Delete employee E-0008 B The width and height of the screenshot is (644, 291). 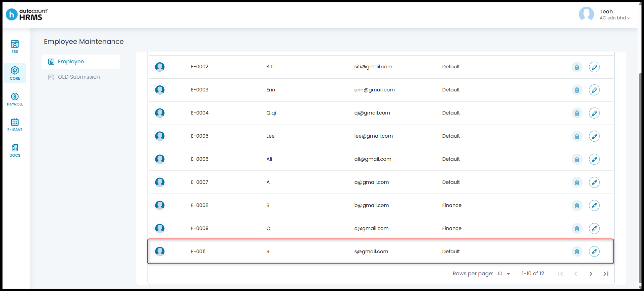coord(577,206)
